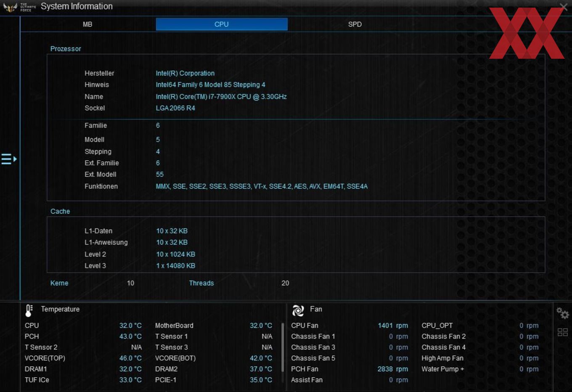572x392 pixels.
Task: Click the Threads label
Action: 201,283
